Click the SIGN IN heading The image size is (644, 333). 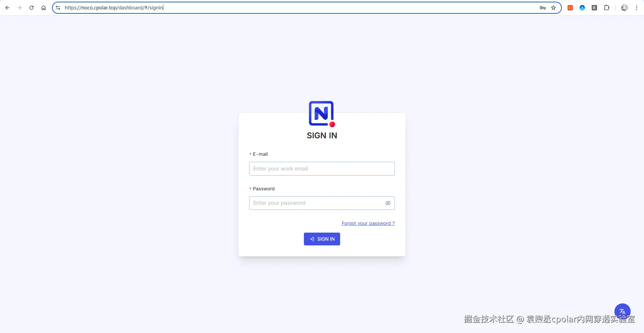point(322,135)
